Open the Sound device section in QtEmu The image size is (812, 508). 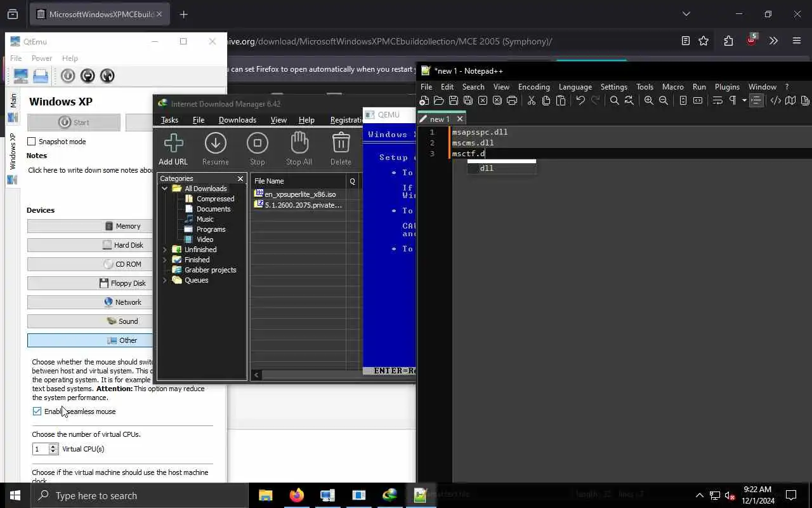(x=90, y=321)
